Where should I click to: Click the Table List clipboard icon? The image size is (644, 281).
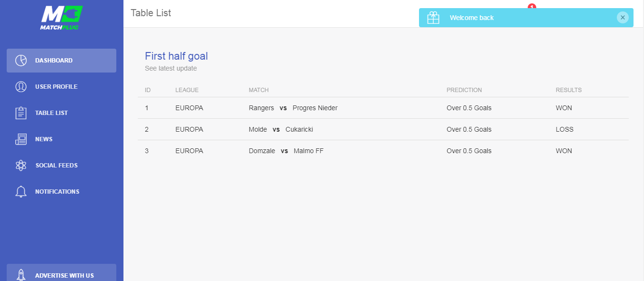[x=21, y=113]
